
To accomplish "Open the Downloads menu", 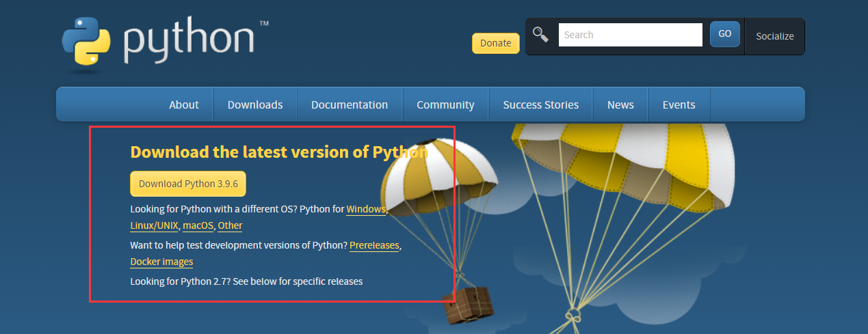I will (x=255, y=105).
